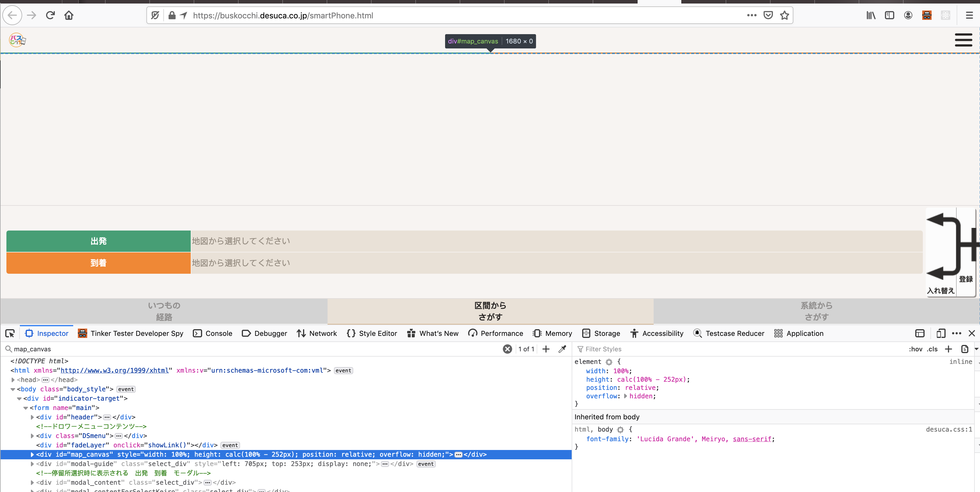
Task: Open the DevTools meatball menu
Action: (x=957, y=333)
